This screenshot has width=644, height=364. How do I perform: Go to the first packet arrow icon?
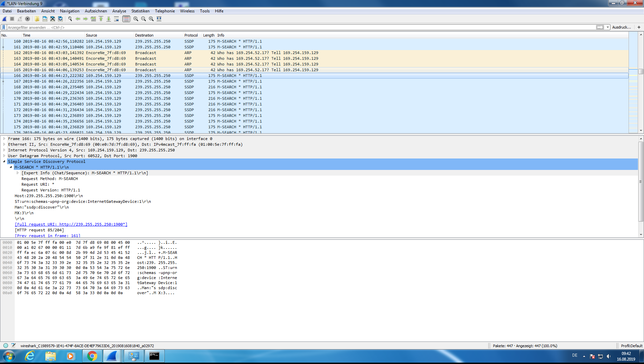click(101, 19)
